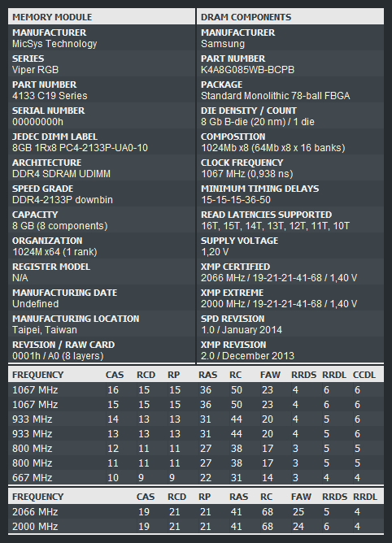Click the CAS column header in first table

click(115, 375)
